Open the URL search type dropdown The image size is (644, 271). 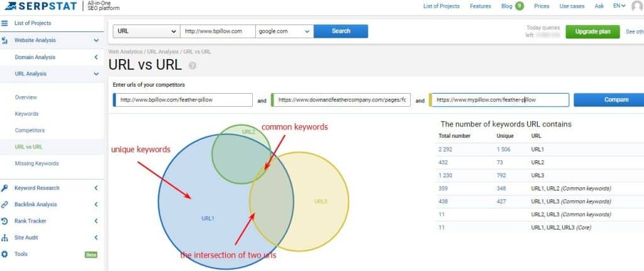[x=146, y=31]
